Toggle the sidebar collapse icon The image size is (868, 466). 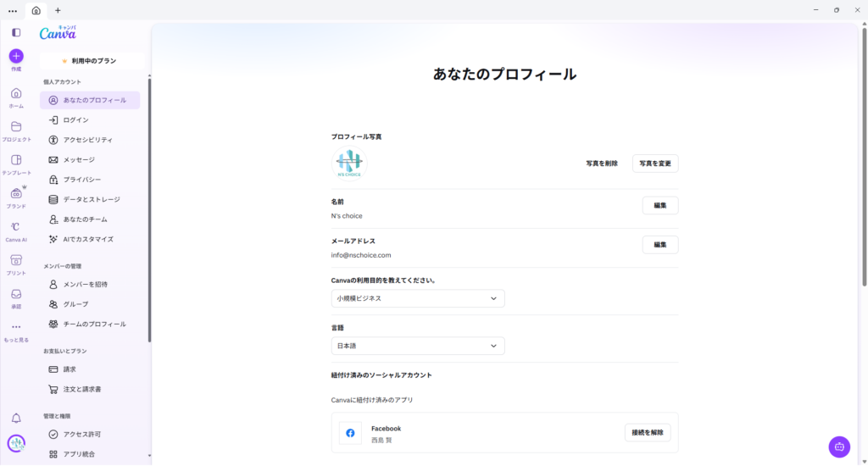pyautogui.click(x=16, y=32)
